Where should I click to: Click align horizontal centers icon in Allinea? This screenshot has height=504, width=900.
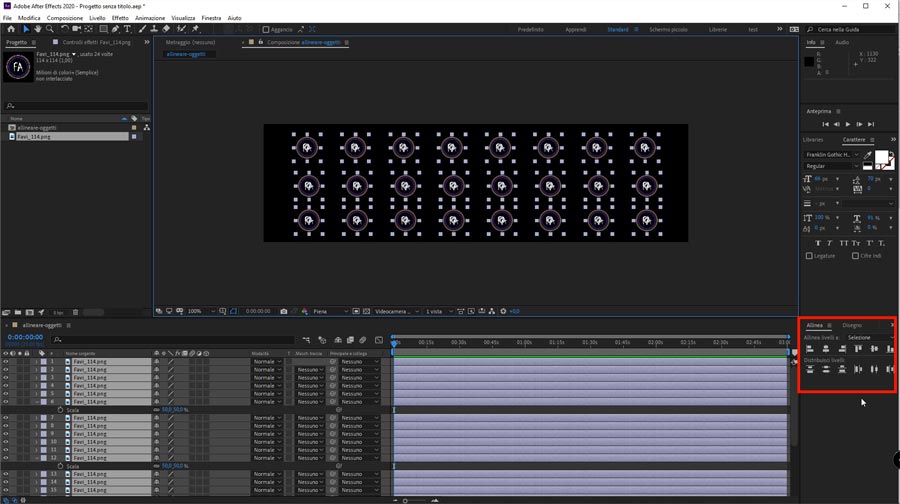click(x=826, y=348)
